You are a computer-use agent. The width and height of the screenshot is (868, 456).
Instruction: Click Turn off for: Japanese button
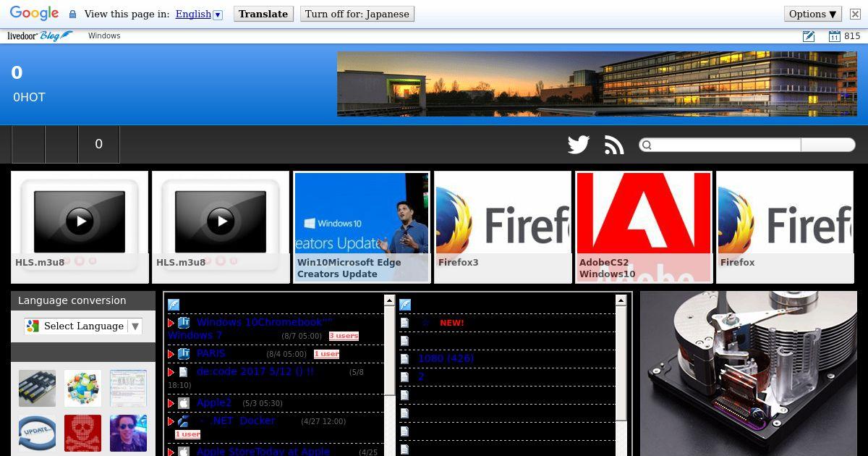pyautogui.click(x=357, y=14)
